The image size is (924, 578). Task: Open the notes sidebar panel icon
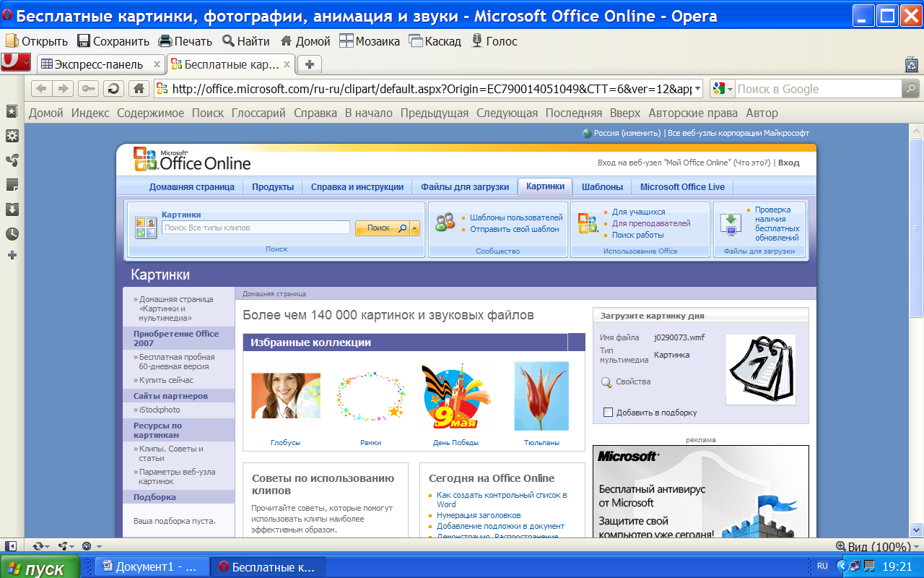12,185
